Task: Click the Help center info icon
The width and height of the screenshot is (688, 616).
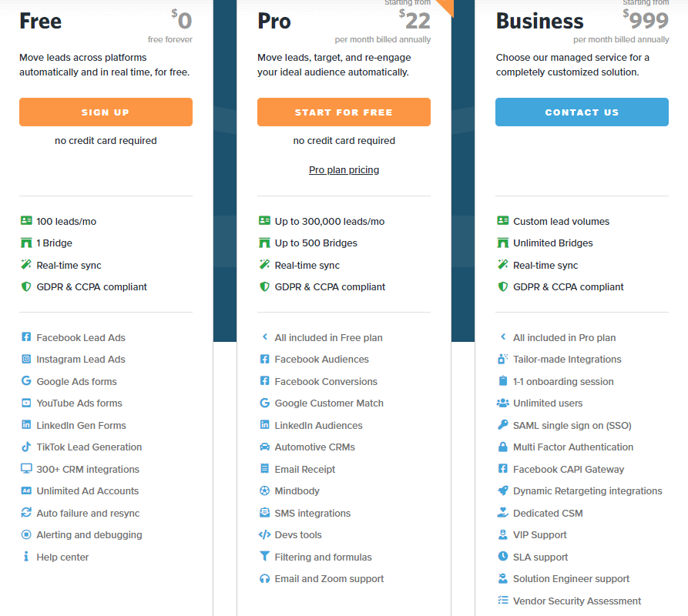Action: (26, 557)
